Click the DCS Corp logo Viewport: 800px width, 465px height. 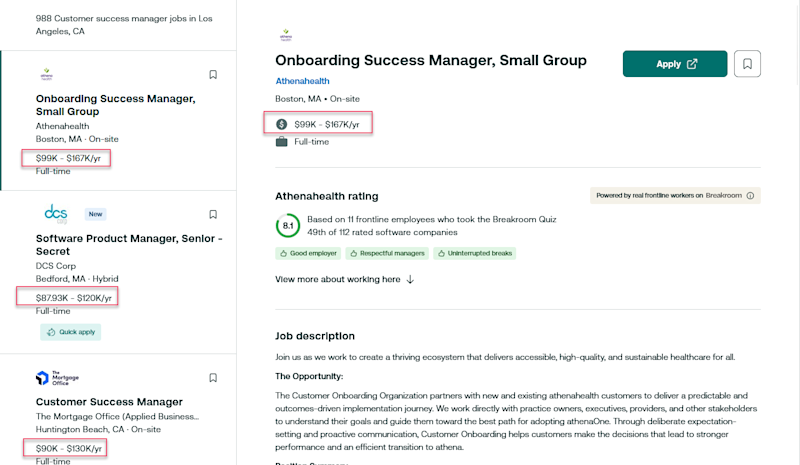point(56,213)
